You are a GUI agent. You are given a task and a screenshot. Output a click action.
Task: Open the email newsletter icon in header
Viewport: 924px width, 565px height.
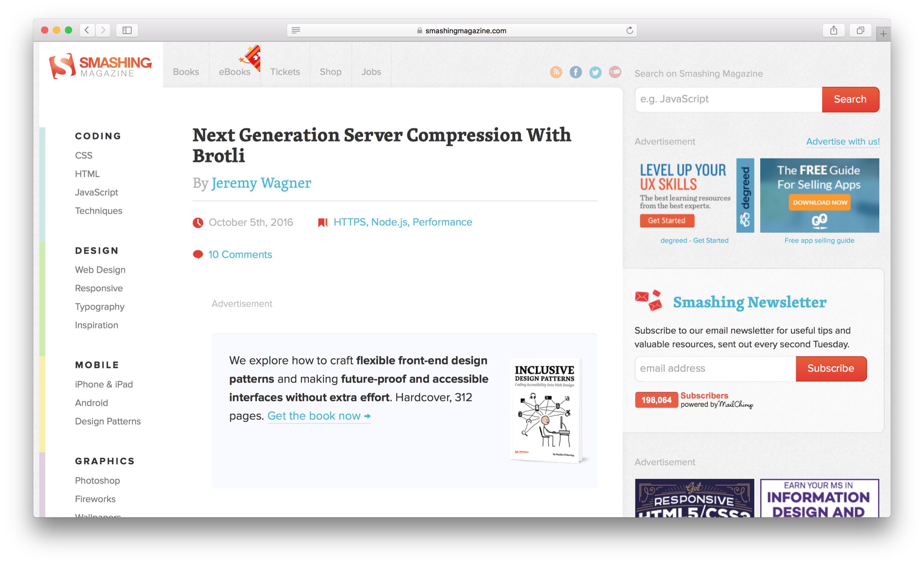615,72
